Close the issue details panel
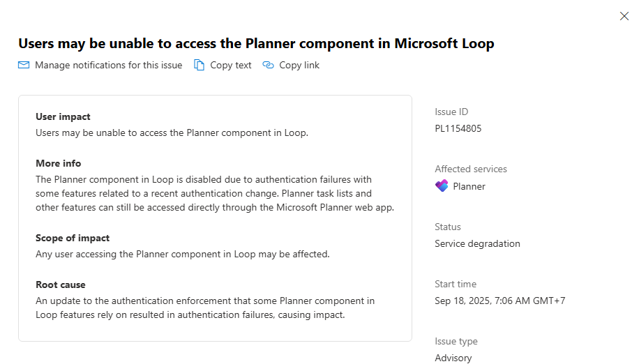Image resolution: width=639 pixels, height=364 pixels. point(624,16)
